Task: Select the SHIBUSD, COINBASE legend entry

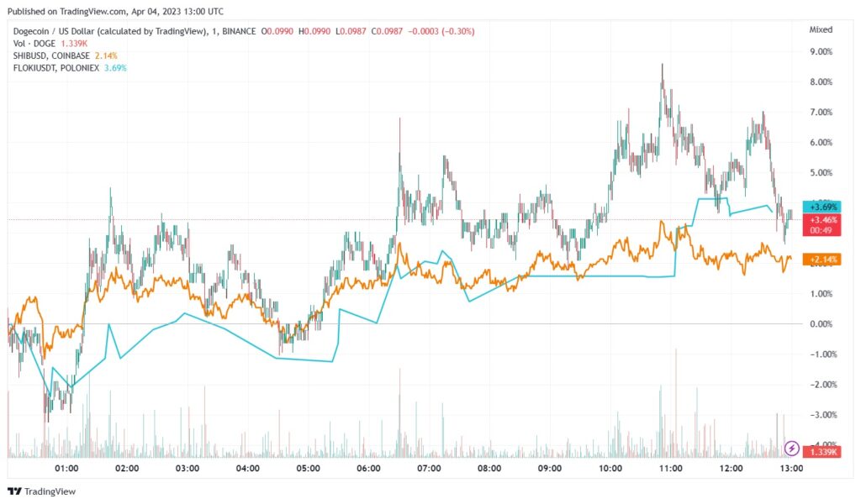Action: 51,56
